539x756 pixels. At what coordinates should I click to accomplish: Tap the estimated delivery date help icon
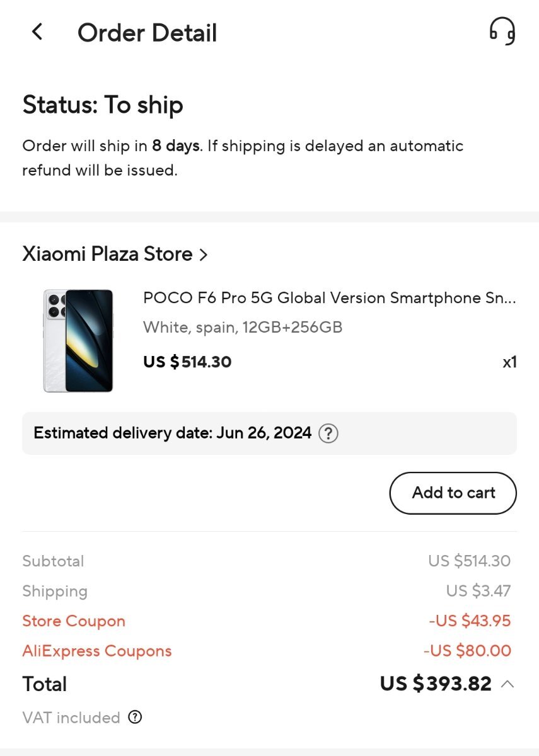pos(328,433)
